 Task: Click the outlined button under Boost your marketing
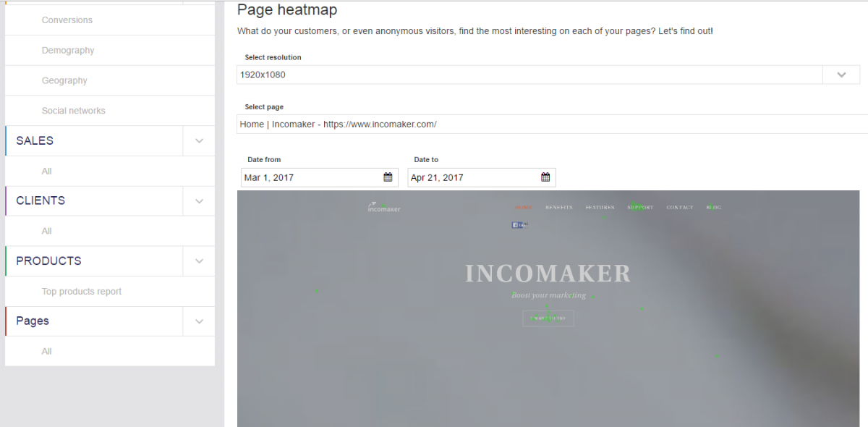(548, 318)
